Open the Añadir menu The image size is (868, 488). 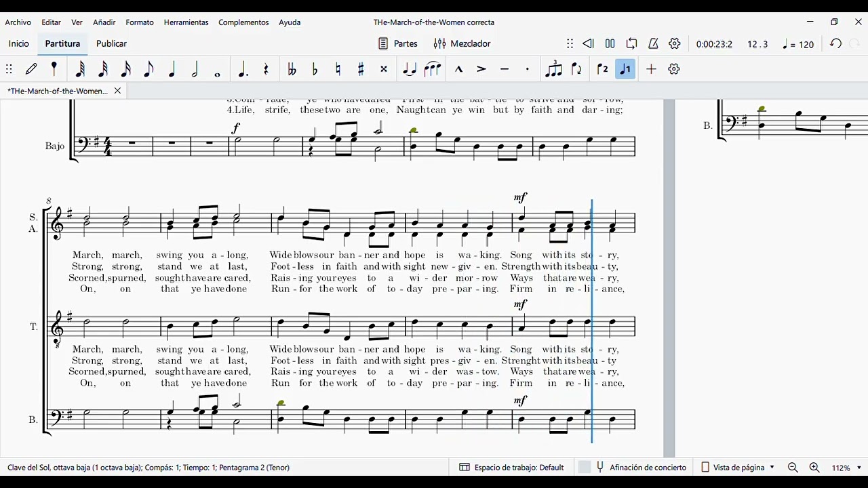tap(104, 22)
